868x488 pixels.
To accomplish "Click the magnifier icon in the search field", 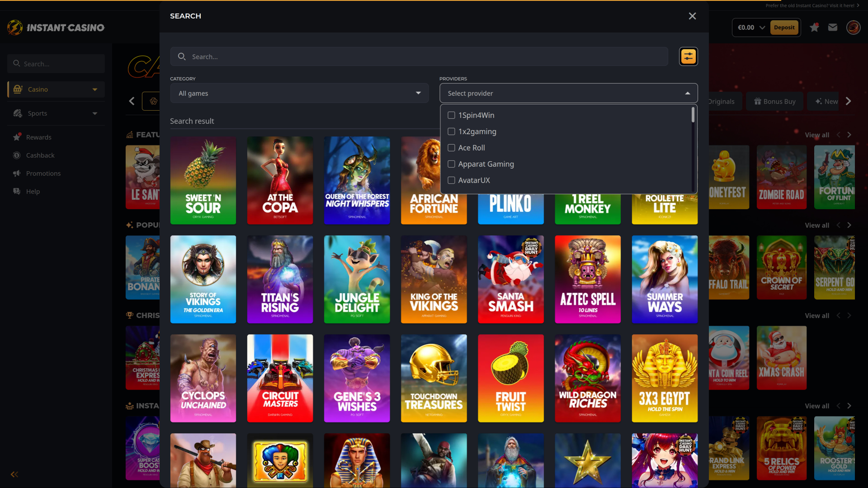I will (x=182, y=56).
